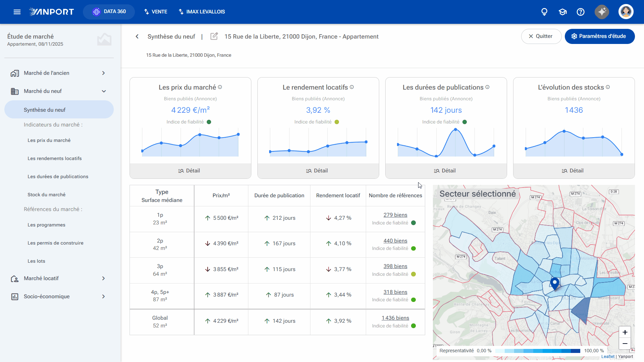644x362 pixels.
Task: Click the user profile avatar
Action: coord(626,12)
